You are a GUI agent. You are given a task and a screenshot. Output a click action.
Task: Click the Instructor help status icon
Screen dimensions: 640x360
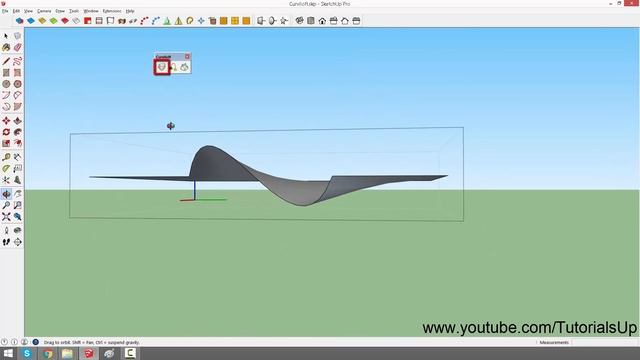click(x=36, y=342)
